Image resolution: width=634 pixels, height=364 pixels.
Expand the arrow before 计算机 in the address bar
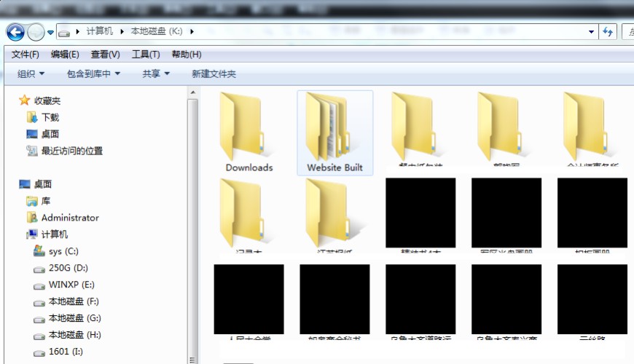click(78, 31)
